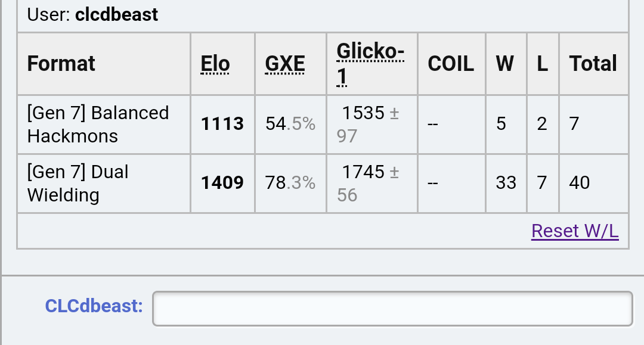Select the W wins column header
The height and width of the screenshot is (345, 644).
tap(505, 64)
